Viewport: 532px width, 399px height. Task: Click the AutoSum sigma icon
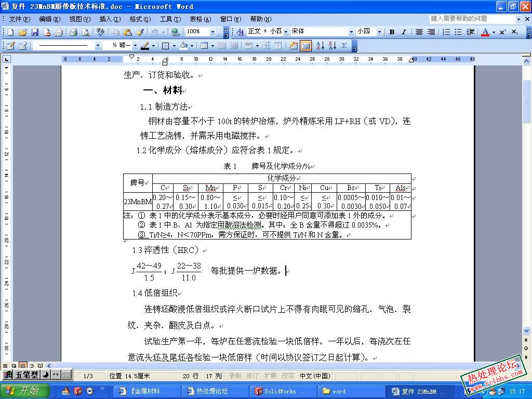[344, 46]
